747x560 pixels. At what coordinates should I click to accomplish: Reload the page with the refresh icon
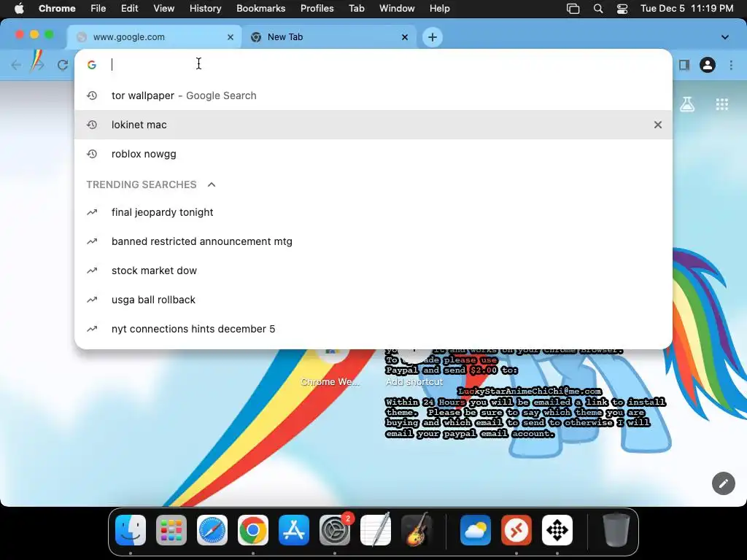[x=63, y=65]
